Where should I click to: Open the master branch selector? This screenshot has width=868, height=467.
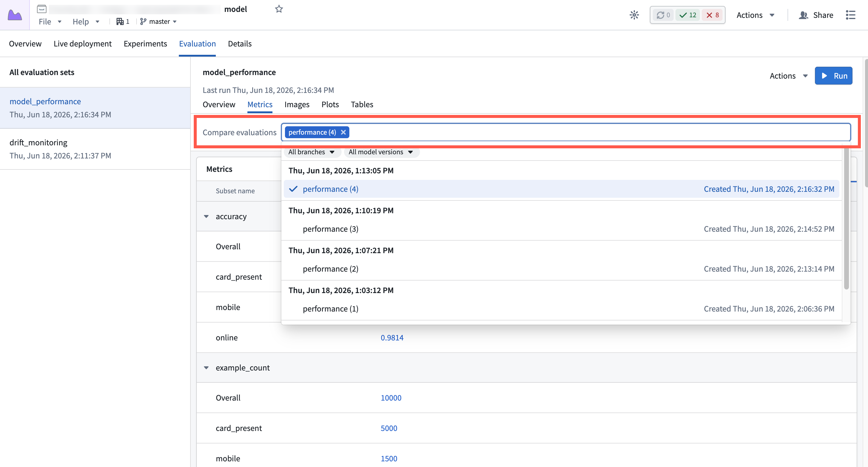click(x=158, y=21)
